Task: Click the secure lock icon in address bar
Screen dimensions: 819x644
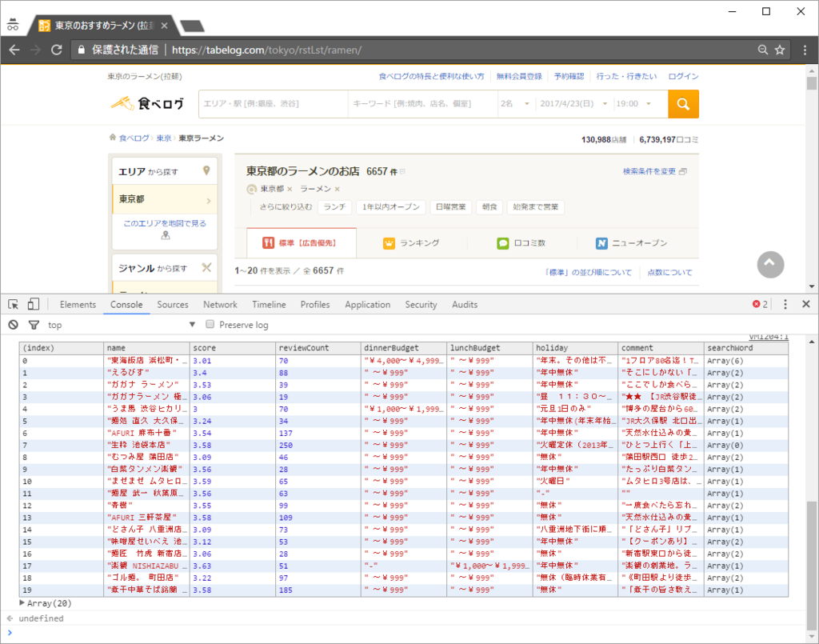Action: click(x=81, y=50)
